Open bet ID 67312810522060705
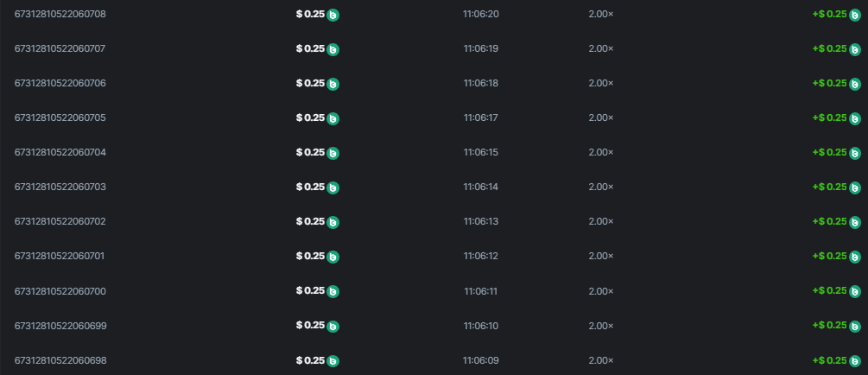This screenshot has height=375, width=868. click(x=60, y=118)
